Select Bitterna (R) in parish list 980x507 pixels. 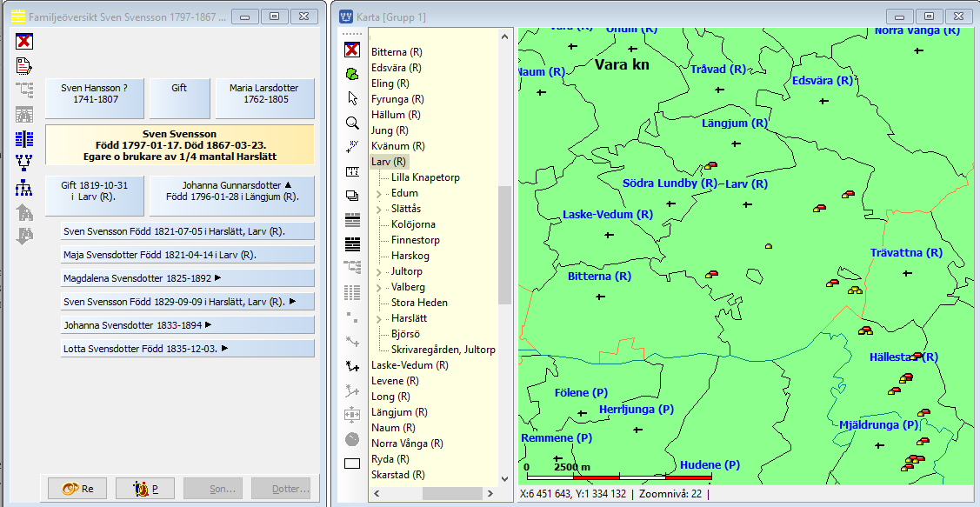(x=397, y=52)
